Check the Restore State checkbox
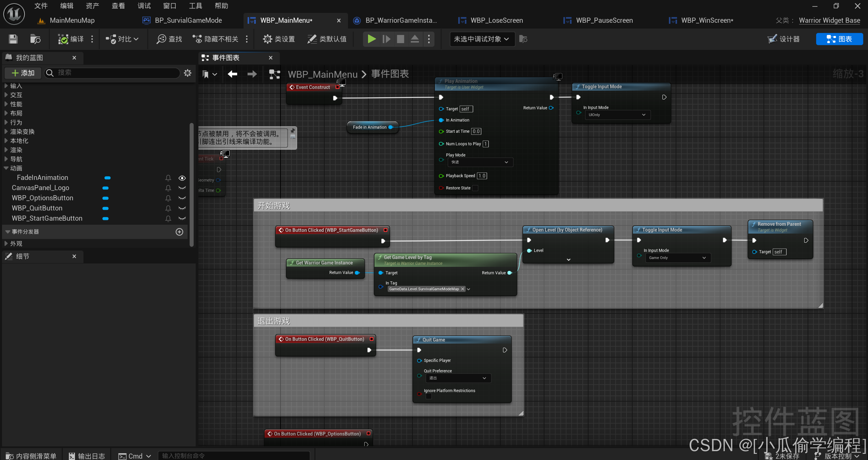The width and height of the screenshot is (868, 460). (x=475, y=188)
